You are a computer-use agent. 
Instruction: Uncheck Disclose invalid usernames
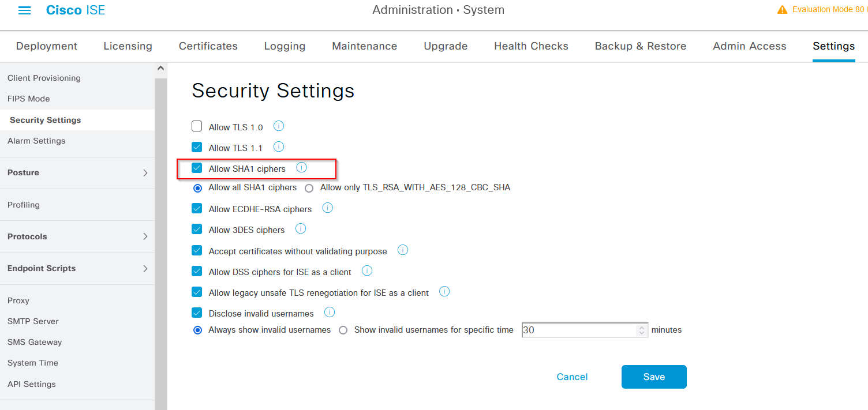coord(197,313)
